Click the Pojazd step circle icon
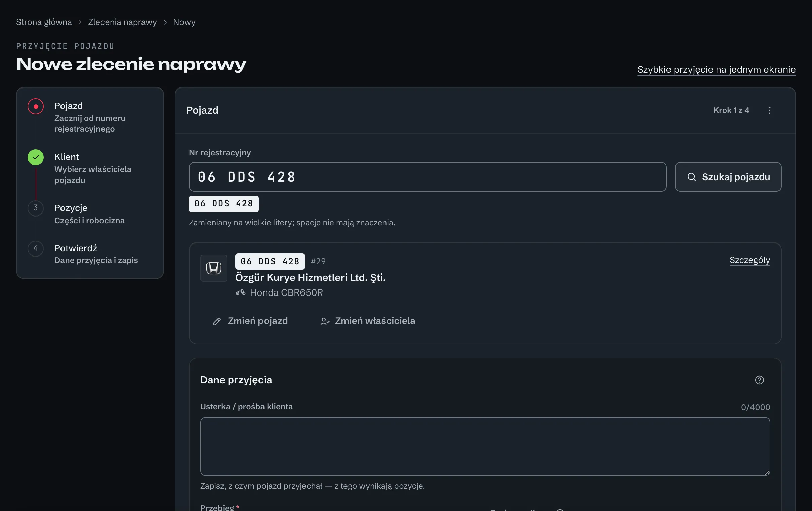 click(36, 107)
